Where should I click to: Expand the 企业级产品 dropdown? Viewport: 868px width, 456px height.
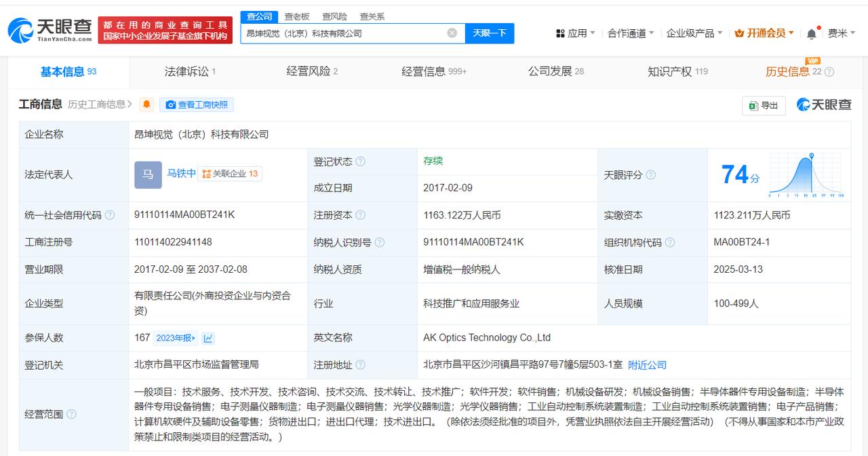(694, 33)
